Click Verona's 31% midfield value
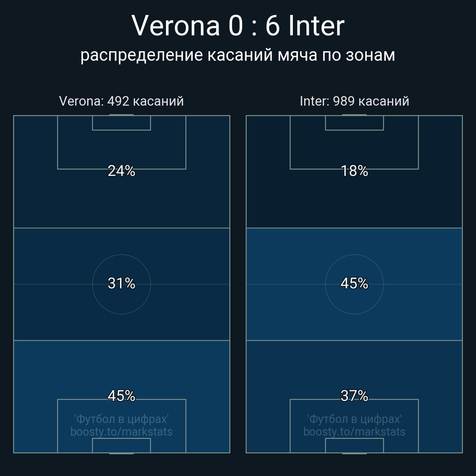Screen dimensions: 476x476 (x=121, y=283)
